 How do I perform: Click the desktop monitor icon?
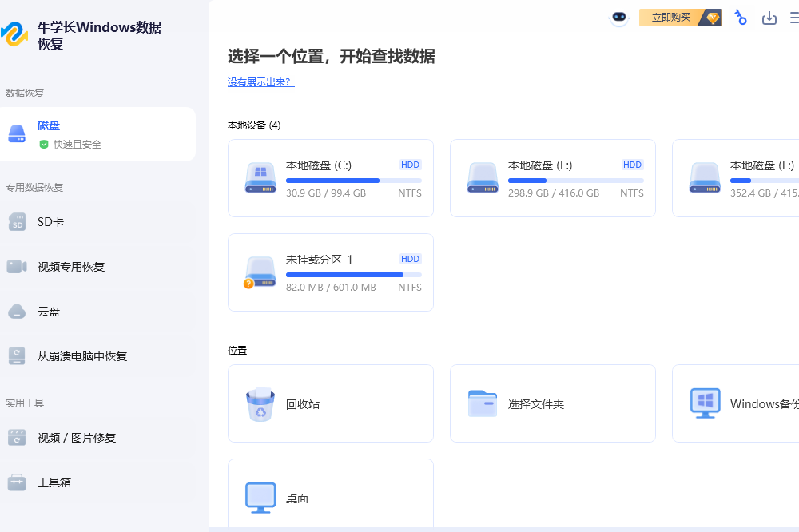[x=260, y=498]
